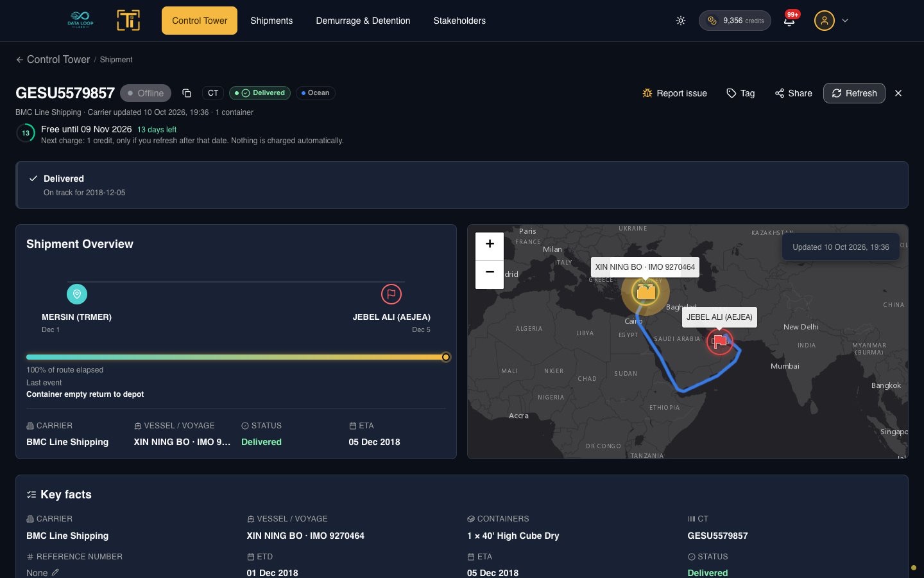Click the Delivered status pill
The height and width of the screenshot is (578, 924).
click(x=260, y=93)
